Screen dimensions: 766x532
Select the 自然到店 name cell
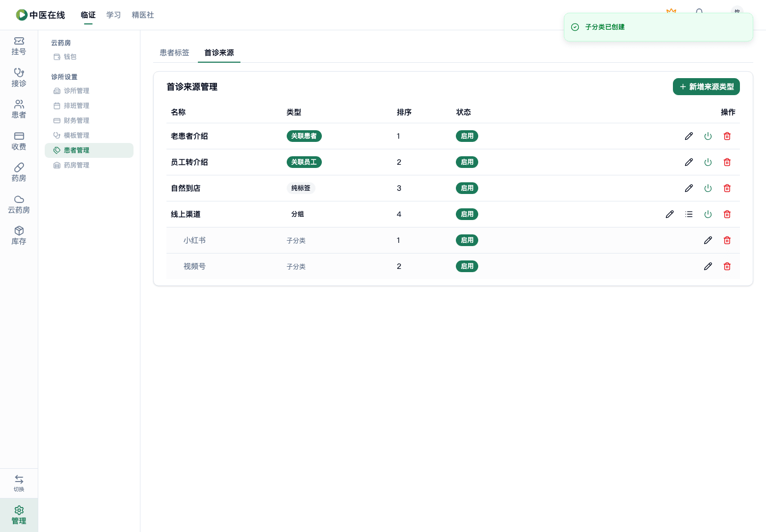coord(186,188)
